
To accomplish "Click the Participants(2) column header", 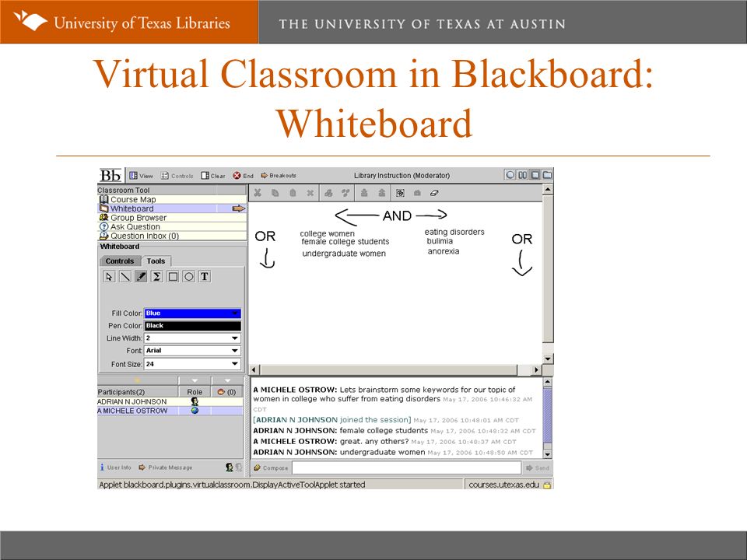I will pos(138,392).
